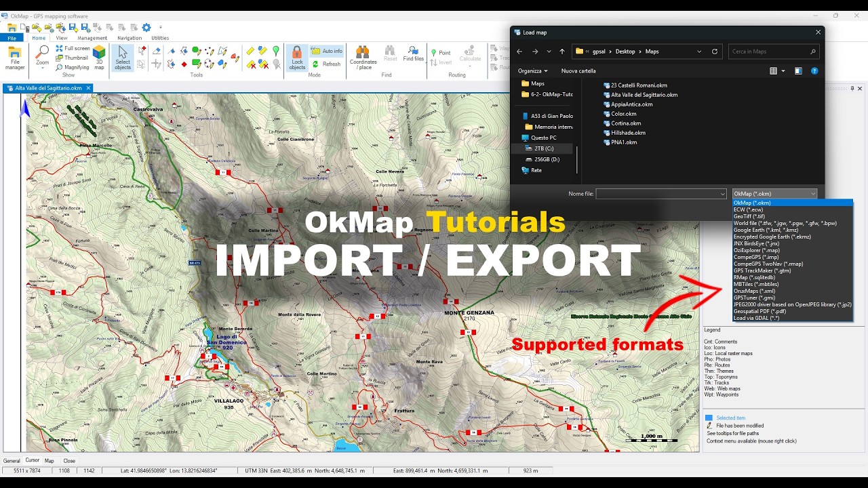Open the General tab at bottom
Image resolution: width=868 pixels, height=488 pixels.
pyautogui.click(x=12, y=461)
